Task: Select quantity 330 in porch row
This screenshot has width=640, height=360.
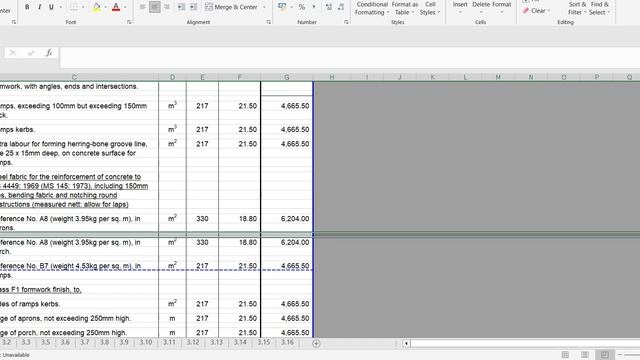Action: point(202,242)
